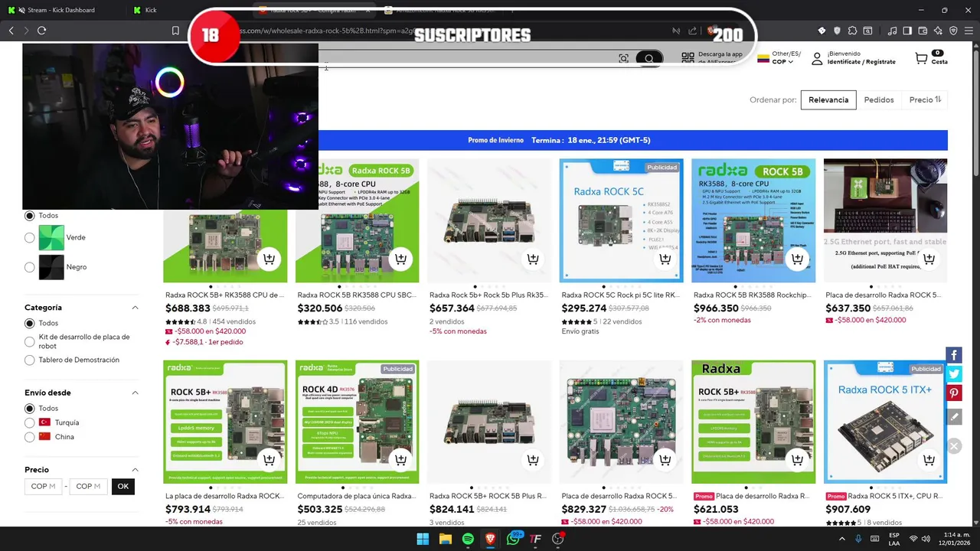
Task: Toggle browser sidebar panel icon
Action: tap(907, 31)
